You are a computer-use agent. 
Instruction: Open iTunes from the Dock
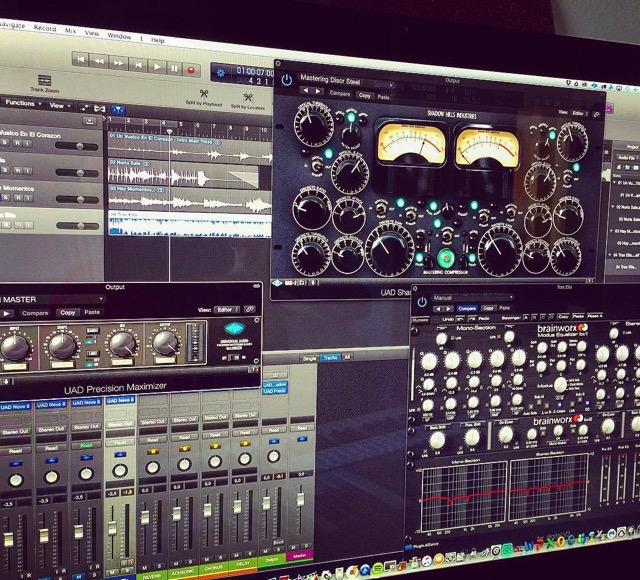point(426,561)
